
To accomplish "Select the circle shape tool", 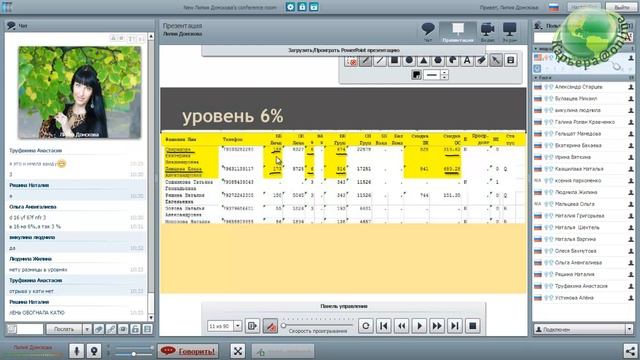I will tap(409, 61).
